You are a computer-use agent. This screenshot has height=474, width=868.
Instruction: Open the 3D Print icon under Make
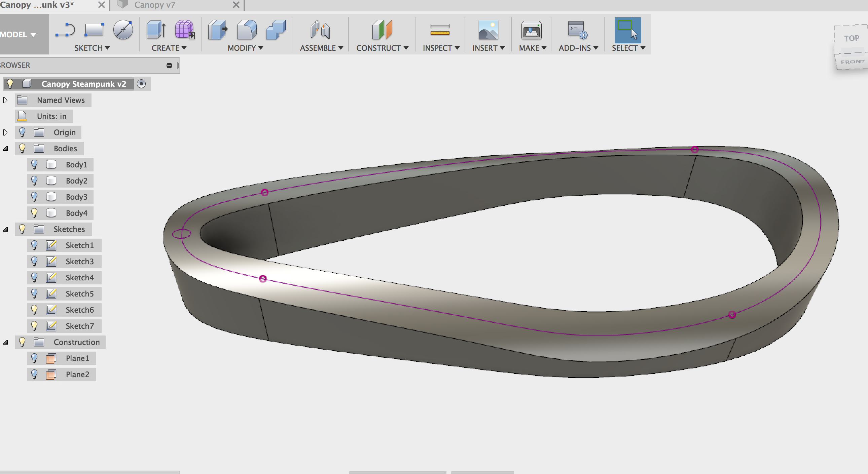(x=531, y=30)
